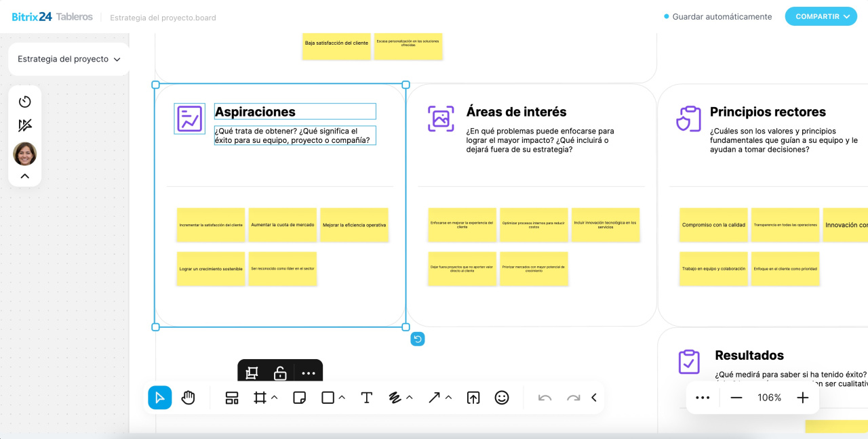This screenshot has width=868, height=439.
Task: Open the arrow connector options chevron
Action: (x=448, y=398)
